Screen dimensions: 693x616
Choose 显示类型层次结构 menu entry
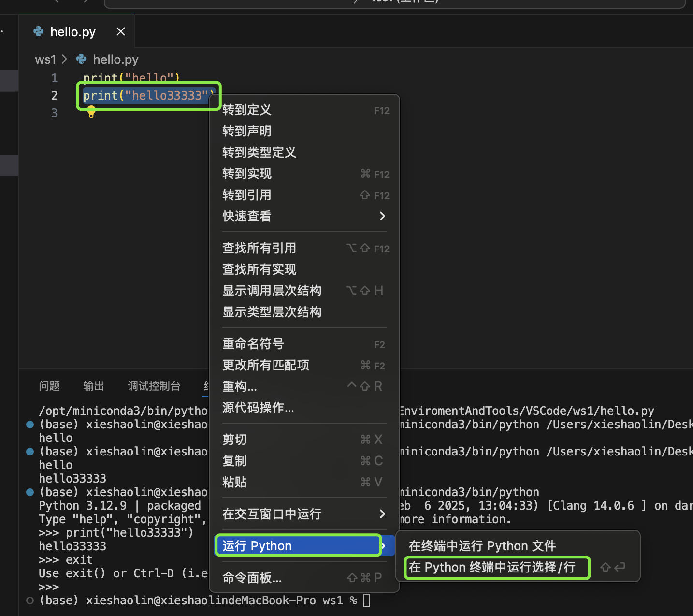305,312
